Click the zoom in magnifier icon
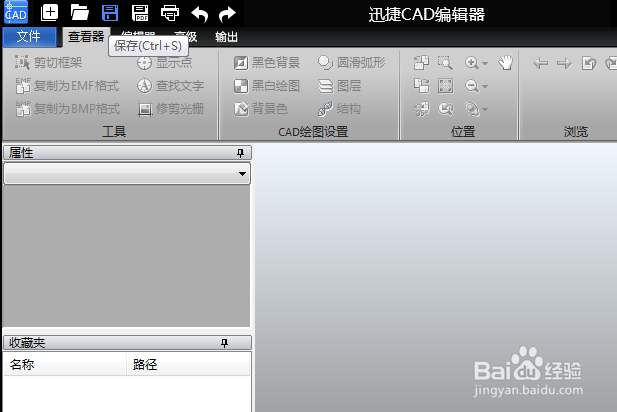Viewport: 617px width, 412px height. click(471, 63)
